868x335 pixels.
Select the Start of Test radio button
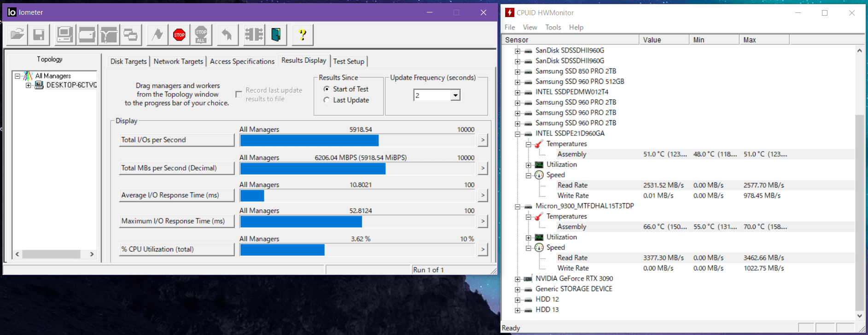326,89
